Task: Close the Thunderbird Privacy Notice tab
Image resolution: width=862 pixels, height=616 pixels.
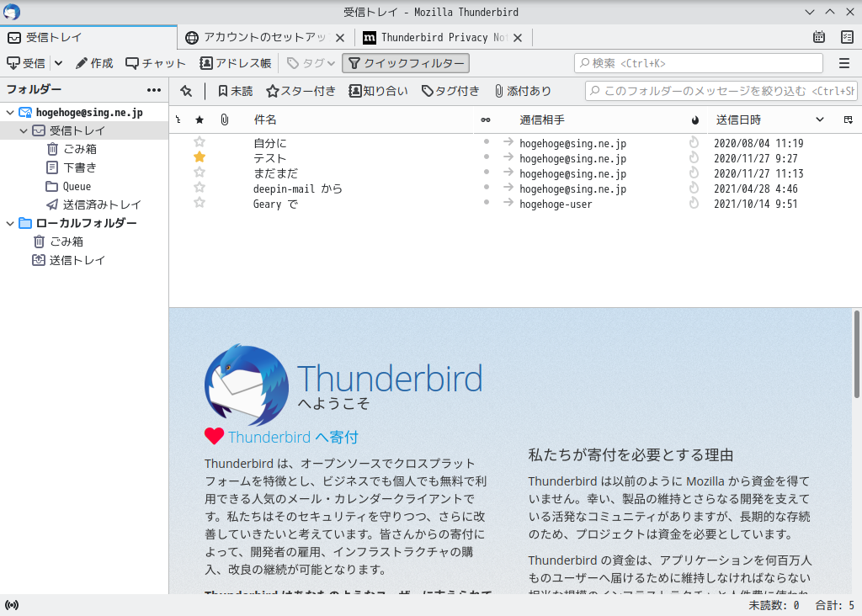Action: [x=518, y=38]
